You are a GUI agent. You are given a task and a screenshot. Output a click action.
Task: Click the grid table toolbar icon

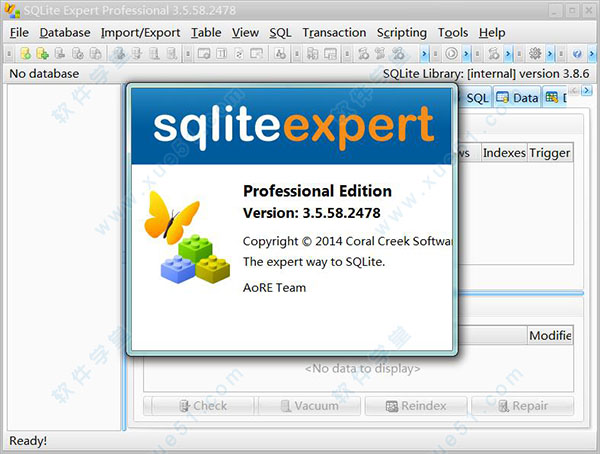pos(330,54)
